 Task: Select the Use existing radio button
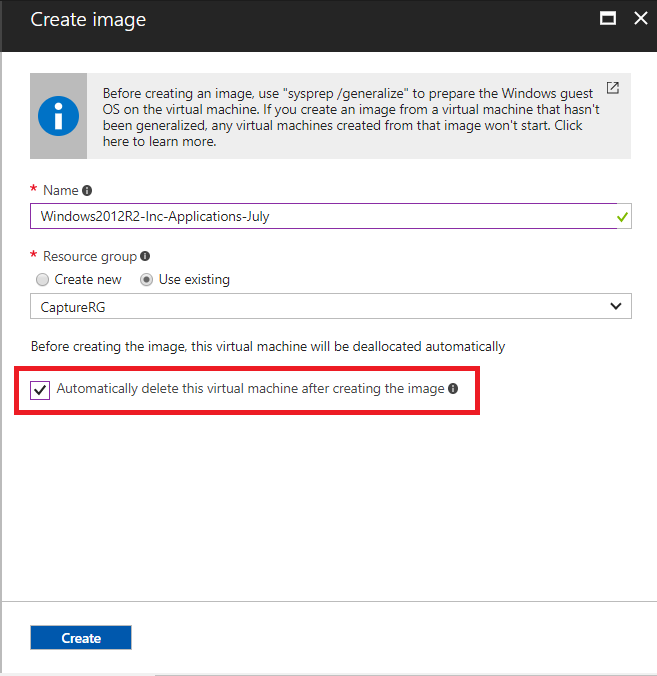147,280
